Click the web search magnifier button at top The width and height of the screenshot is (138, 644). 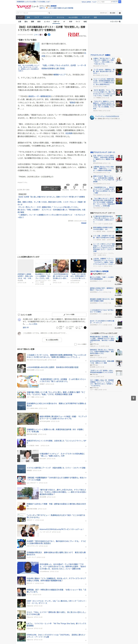[x=120, y=2]
